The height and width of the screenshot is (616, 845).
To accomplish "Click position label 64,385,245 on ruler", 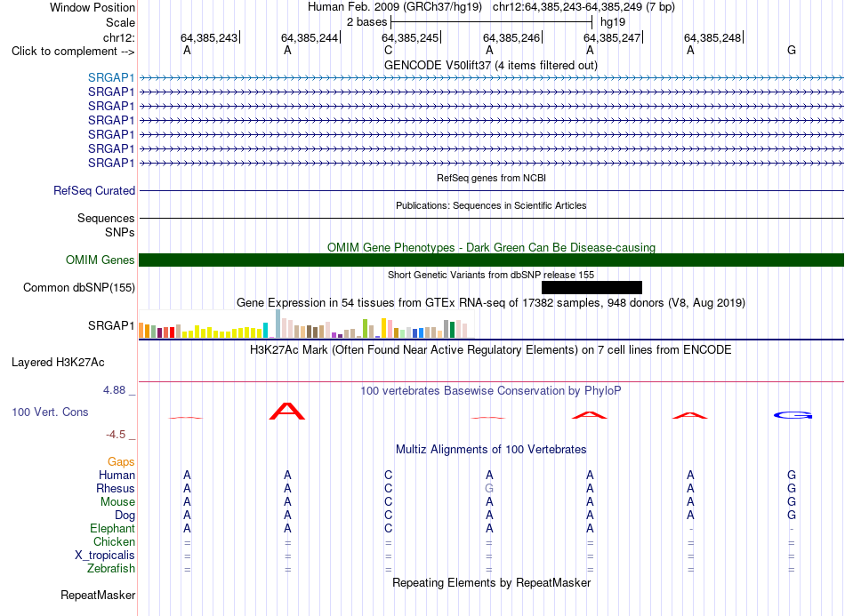I will (x=410, y=37).
